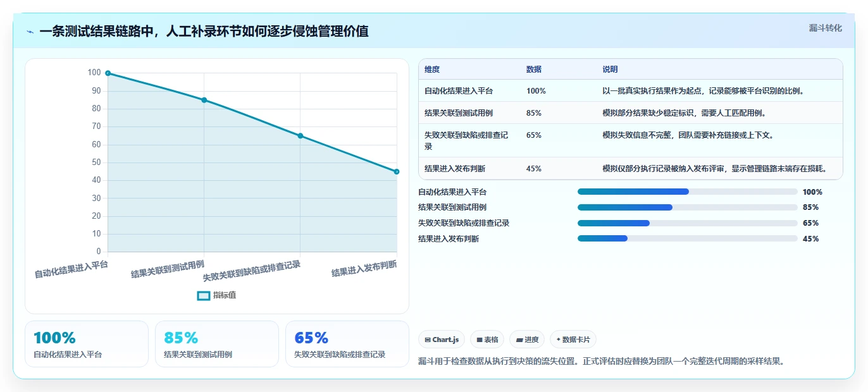Click the 数据卡片 tag chip

pyautogui.click(x=573, y=340)
